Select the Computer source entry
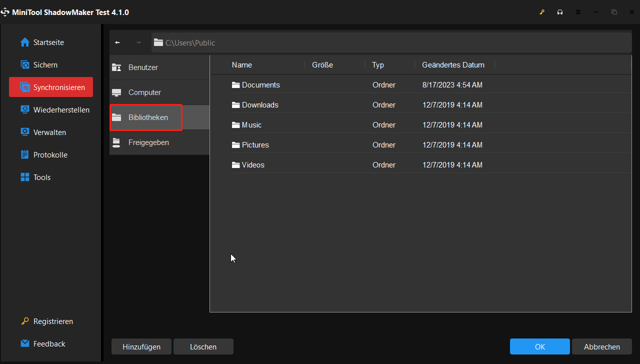The image size is (640, 364). pos(159,92)
